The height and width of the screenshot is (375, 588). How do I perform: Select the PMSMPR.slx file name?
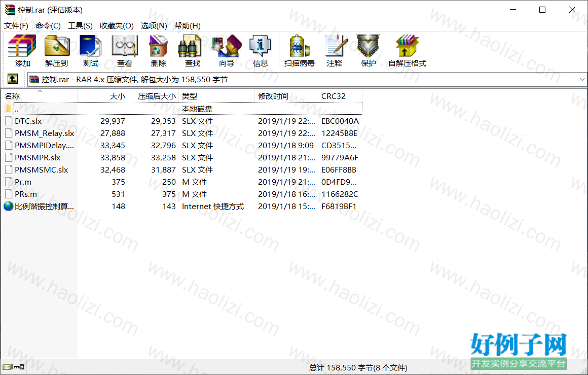pos(38,158)
